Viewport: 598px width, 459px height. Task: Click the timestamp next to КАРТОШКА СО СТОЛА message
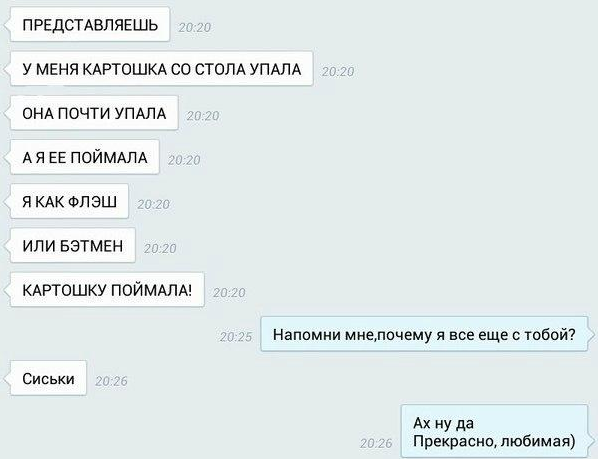click(x=338, y=72)
